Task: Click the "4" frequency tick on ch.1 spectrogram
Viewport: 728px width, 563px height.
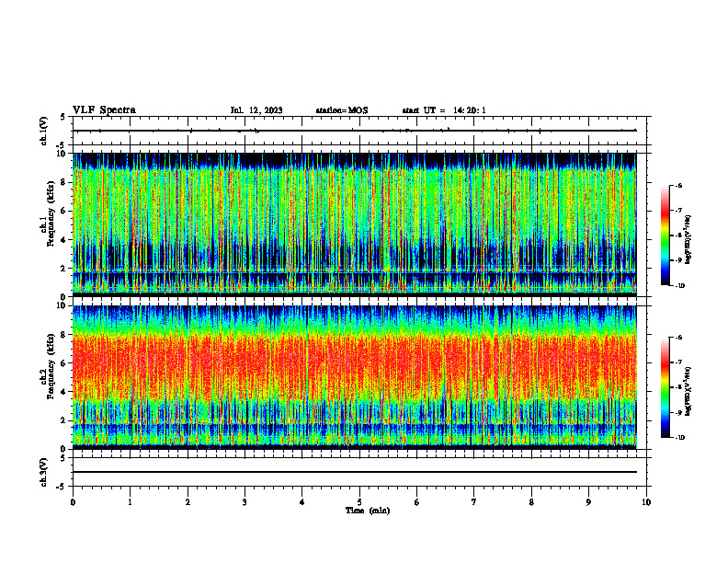Action: (65, 240)
